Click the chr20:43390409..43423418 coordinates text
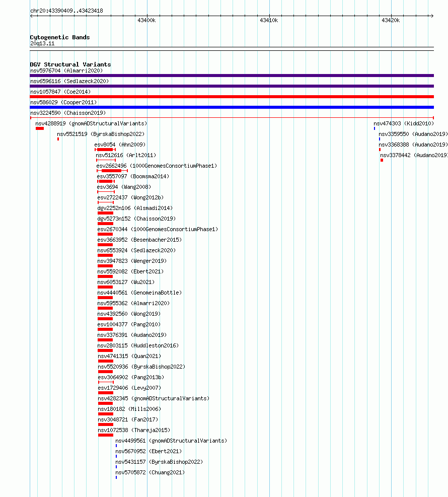 (66, 11)
